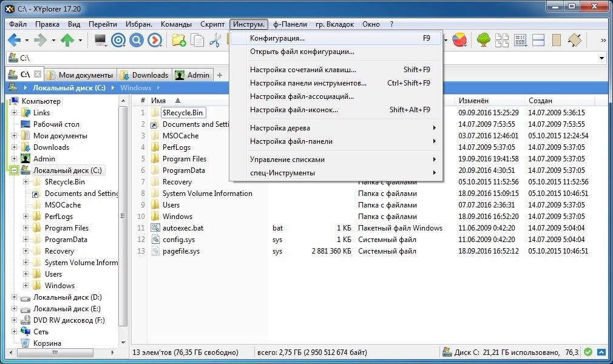Expand Program Files node in tree
This screenshot has width=613, height=364.
pos(26,228)
